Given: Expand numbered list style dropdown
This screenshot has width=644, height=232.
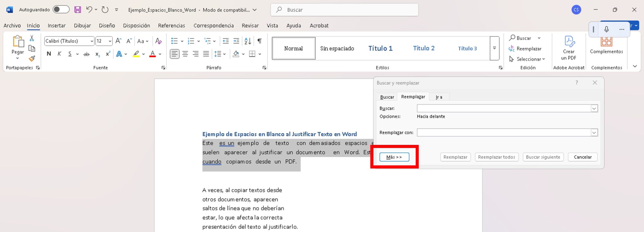Looking at the screenshot, I should tap(198, 41).
